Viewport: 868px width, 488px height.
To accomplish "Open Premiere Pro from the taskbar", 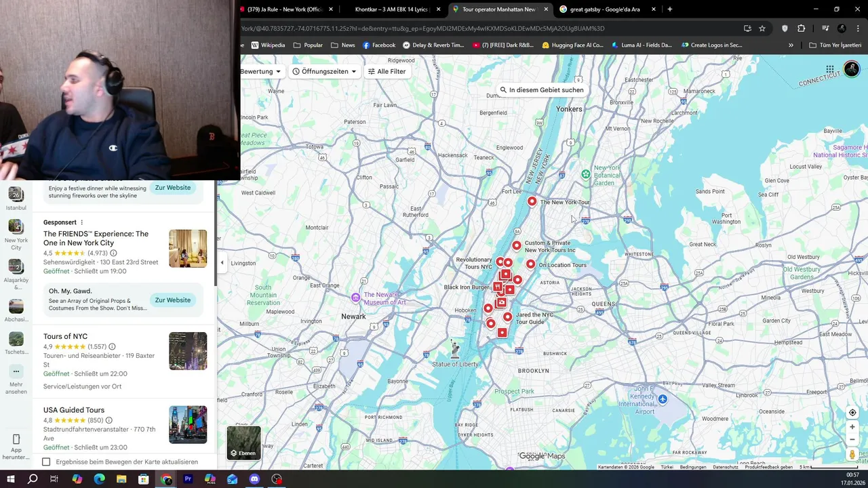I will 188,479.
